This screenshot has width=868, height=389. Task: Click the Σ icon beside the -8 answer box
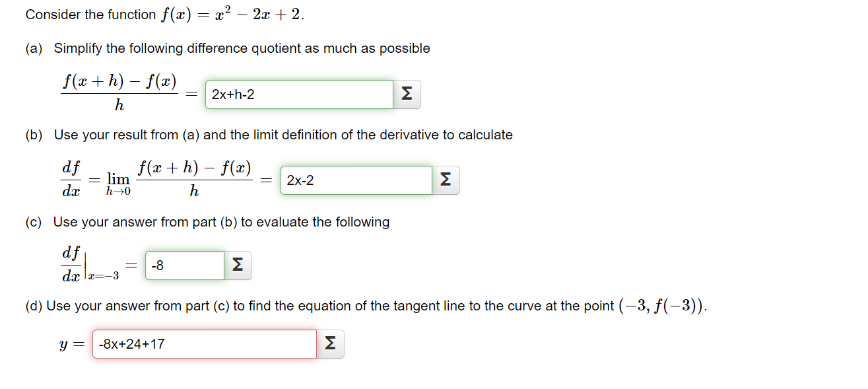coord(238,265)
